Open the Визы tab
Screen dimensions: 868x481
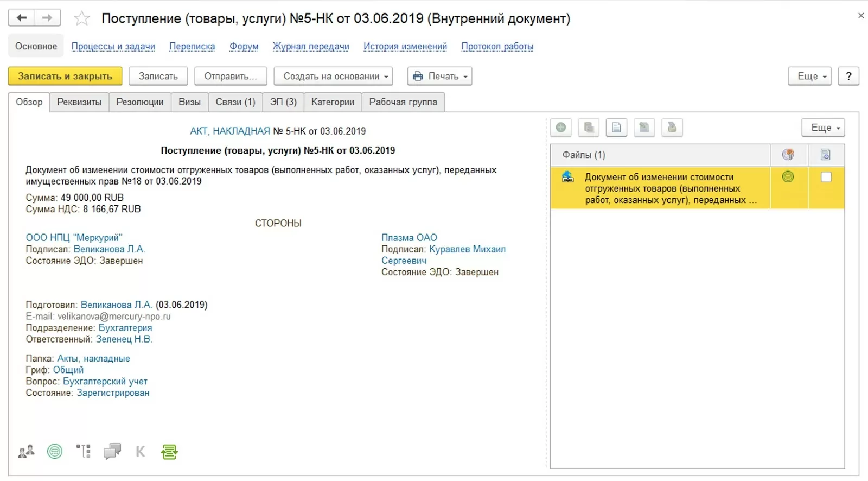point(189,102)
